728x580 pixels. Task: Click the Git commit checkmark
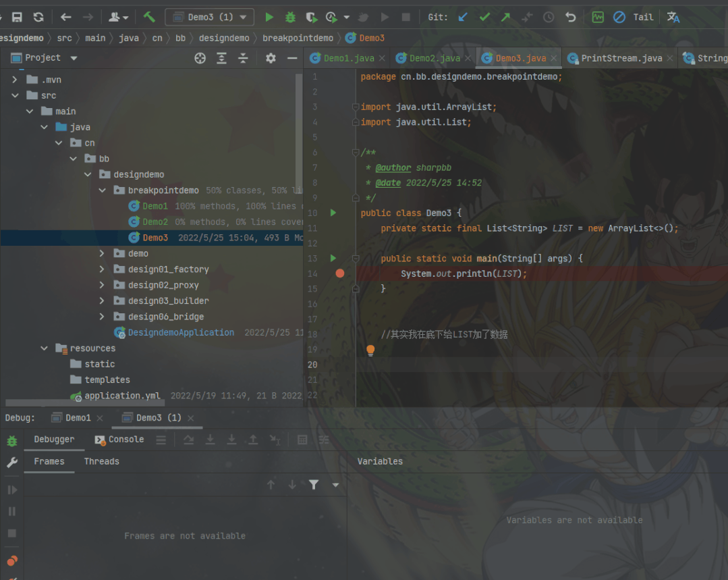[x=484, y=17]
